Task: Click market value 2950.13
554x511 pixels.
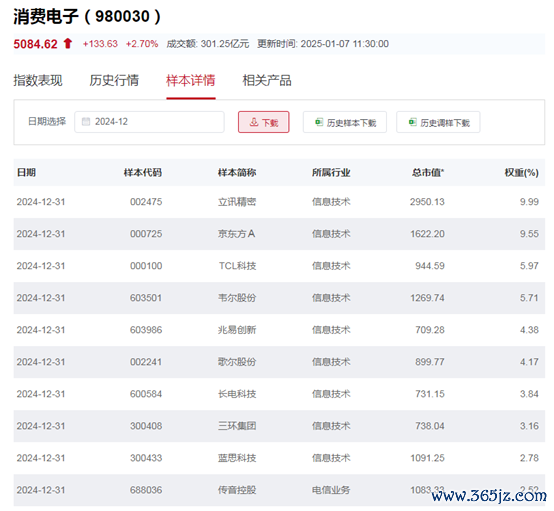Action: (x=427, y=202)
